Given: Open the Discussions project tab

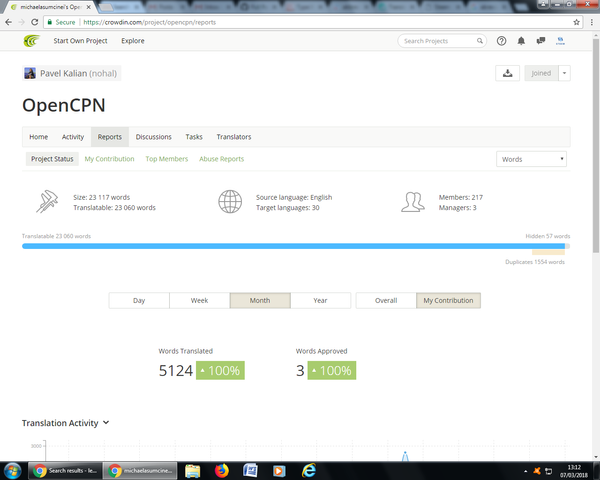Looking at the screenshot, I should [153, 137].
